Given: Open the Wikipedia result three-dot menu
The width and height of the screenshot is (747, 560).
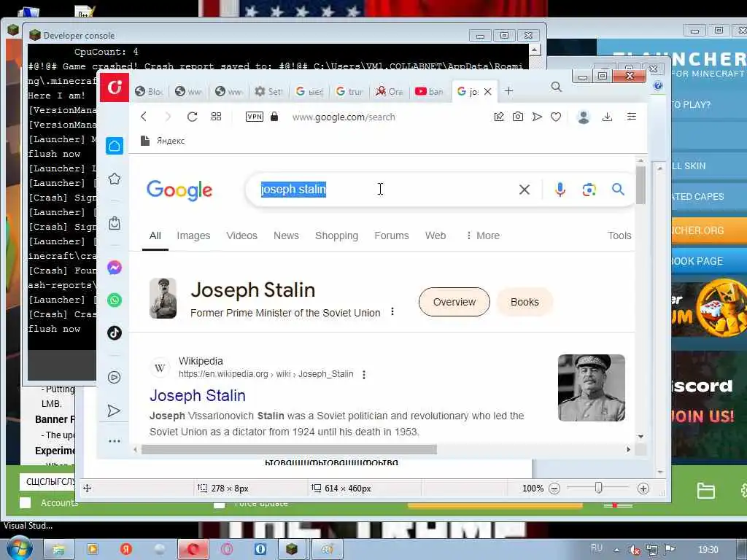Looking at the screenshot, I should [x=364, y=375].
